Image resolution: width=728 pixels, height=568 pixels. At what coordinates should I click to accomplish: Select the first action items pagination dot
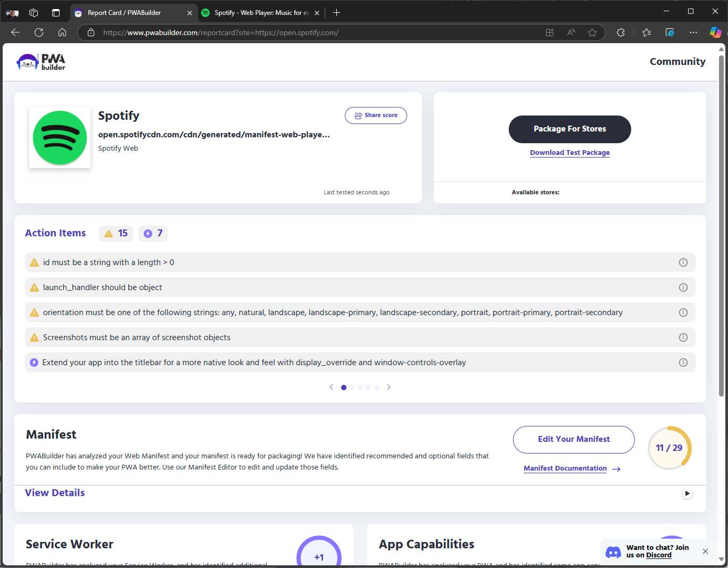(344, 388)
